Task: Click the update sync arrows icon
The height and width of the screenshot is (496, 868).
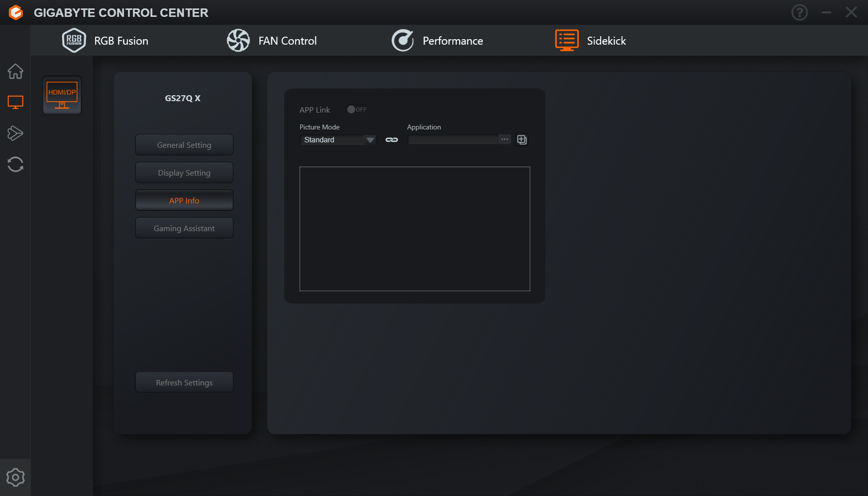Action: tap(15, 164)
